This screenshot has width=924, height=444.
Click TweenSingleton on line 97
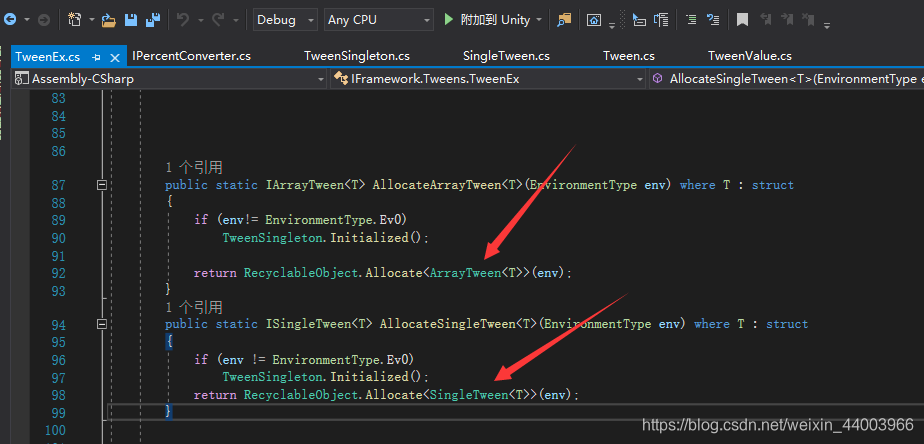(x=273, y=377)
